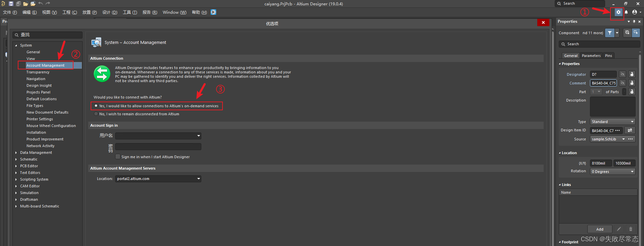Click the trash delete icon under Links
The width and height of the screenshot is (644, 246).
click(631, 229)
